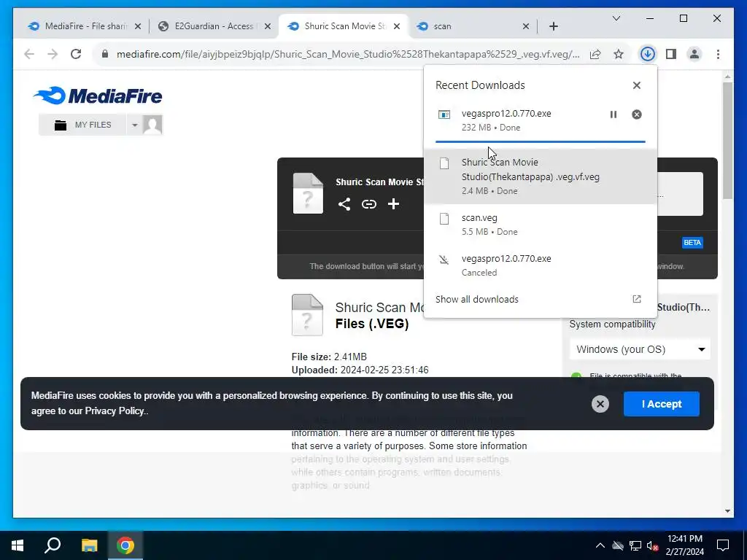The height and width of the screenshot is (560, 747).
Task: Open Show all downloads link
Action: pyautogui.click(x=477, y=299)
